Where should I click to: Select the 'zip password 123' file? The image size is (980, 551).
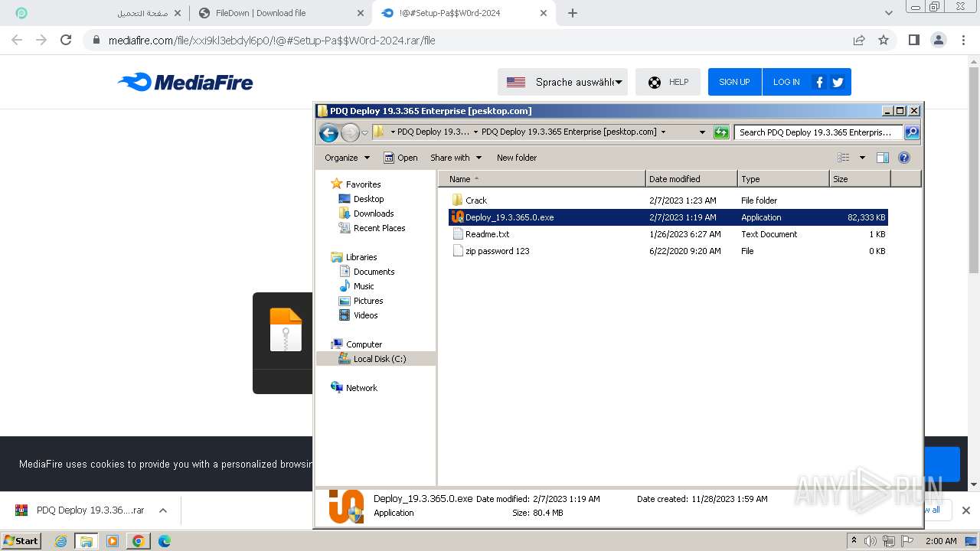pos(668,251)
